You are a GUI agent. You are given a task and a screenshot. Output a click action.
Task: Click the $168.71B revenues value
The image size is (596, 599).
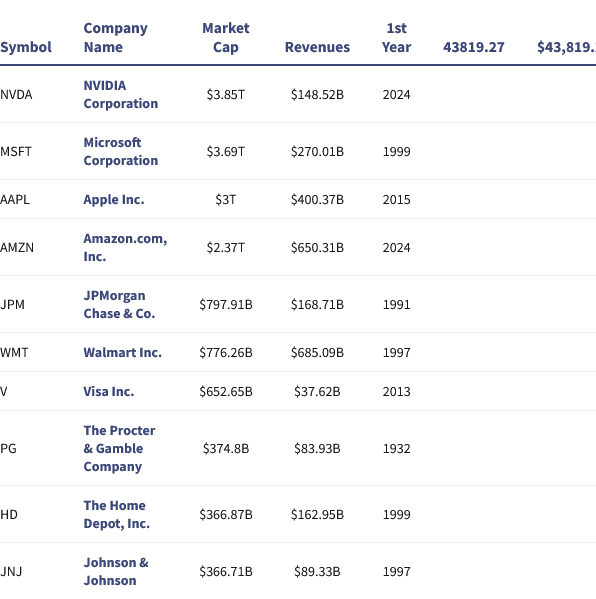click(317, 304)
